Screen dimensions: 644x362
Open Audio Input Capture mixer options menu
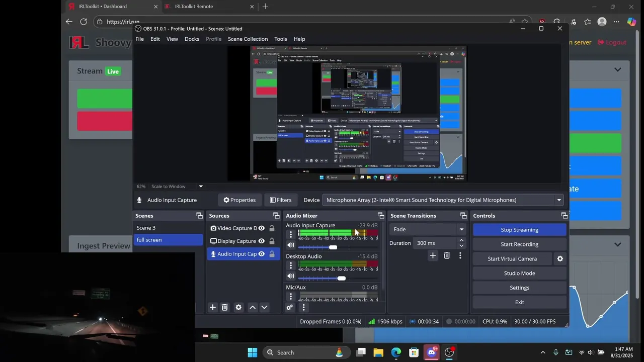pyautogui.click(x=290, y=234)
